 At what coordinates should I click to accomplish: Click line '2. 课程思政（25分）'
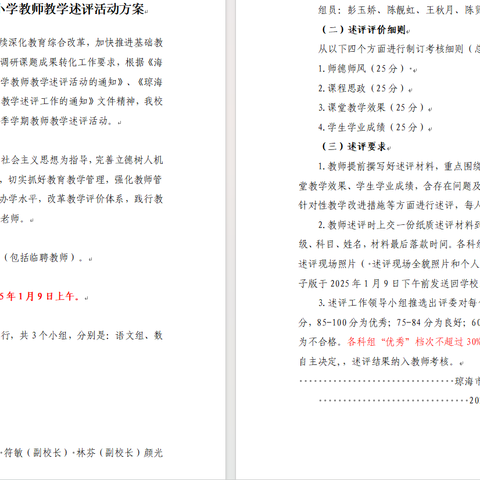[362, 88]
